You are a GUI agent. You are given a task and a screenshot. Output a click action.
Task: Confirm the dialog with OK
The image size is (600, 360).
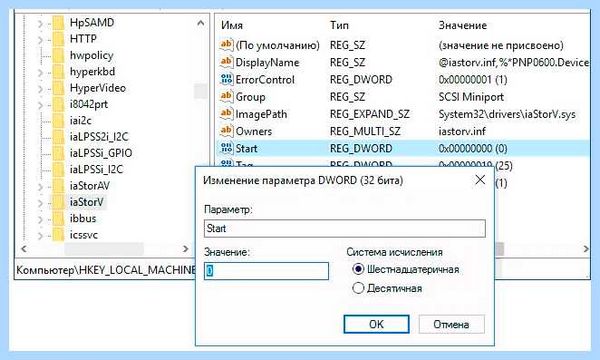pos(377,324)
